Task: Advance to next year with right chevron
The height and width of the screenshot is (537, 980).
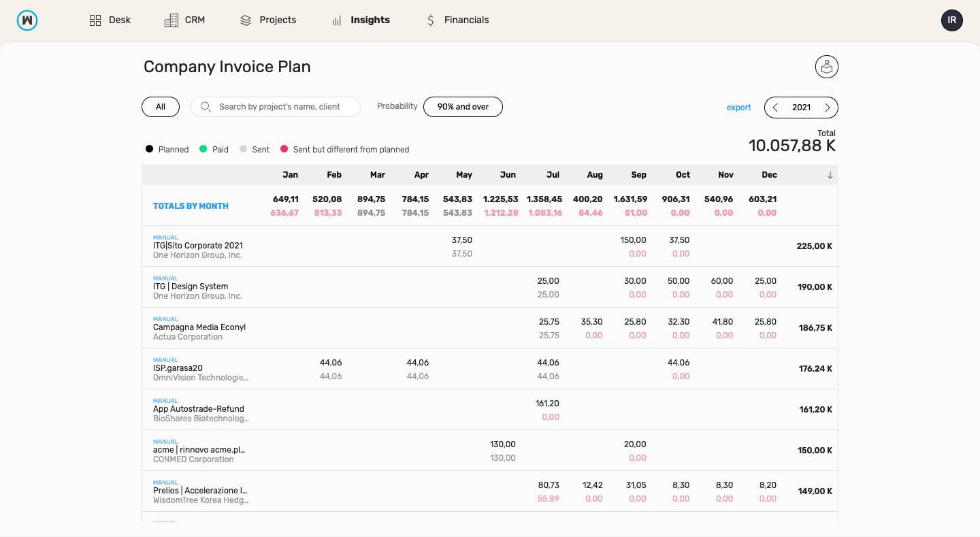Action: click(828, 108)
